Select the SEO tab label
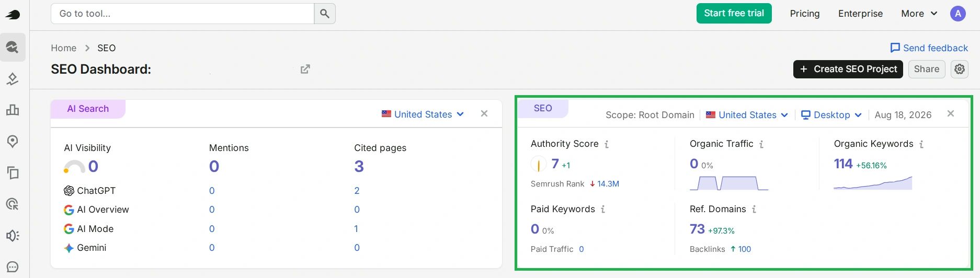Viewport: 980px width, 278px height. pos(543,108)
